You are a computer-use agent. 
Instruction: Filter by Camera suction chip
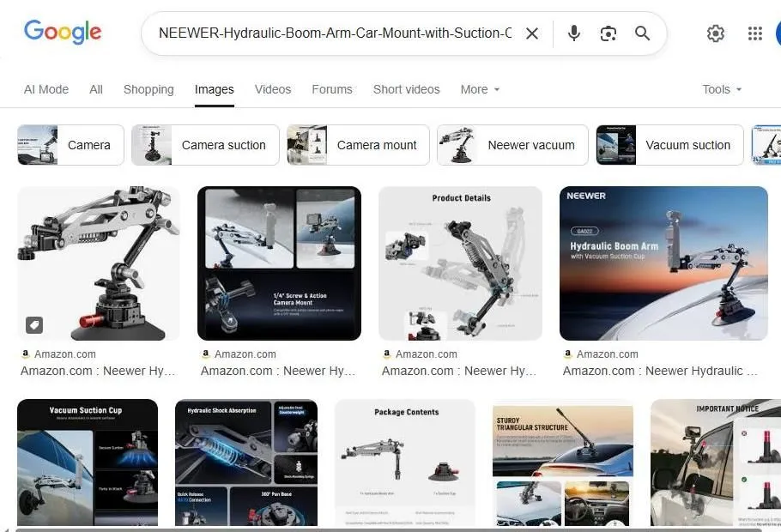pos(205,145)
